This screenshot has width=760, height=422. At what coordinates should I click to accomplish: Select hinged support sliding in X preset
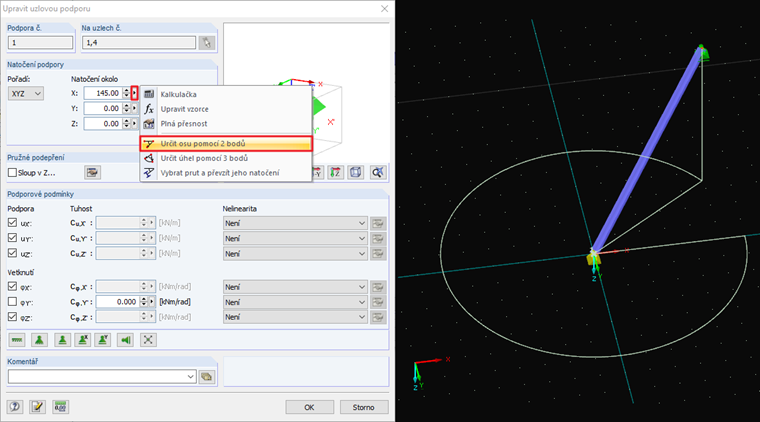pyautogui.click(x=83, y=340)
